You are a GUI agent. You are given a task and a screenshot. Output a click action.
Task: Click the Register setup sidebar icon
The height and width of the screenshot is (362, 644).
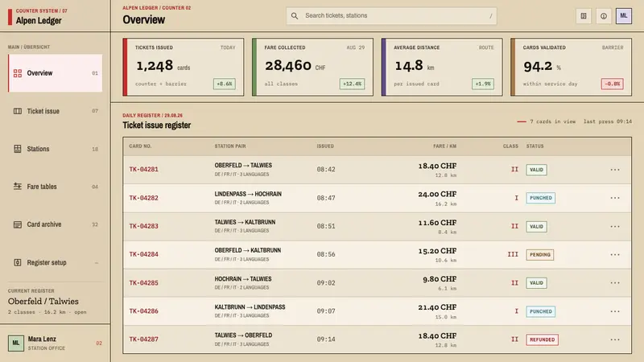point(17,262)
